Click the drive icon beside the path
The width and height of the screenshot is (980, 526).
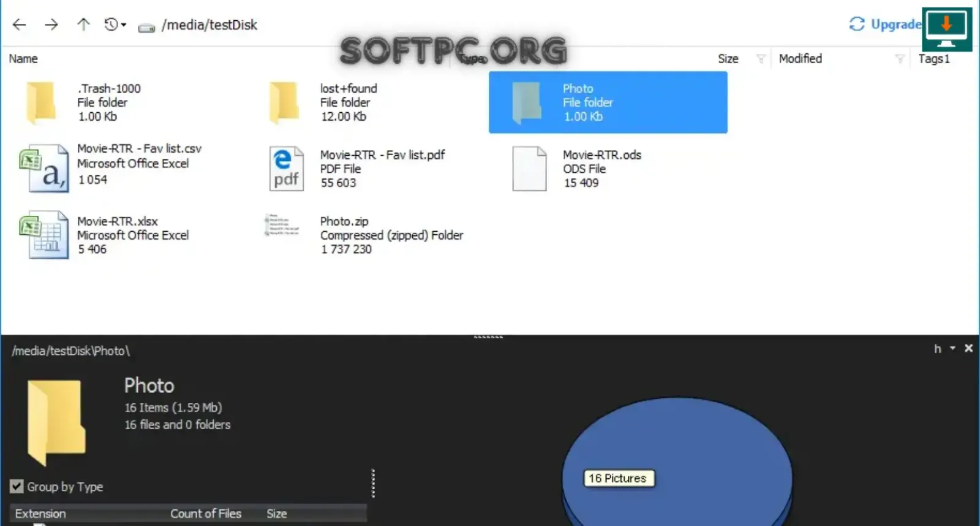click(x=146, y=26)
